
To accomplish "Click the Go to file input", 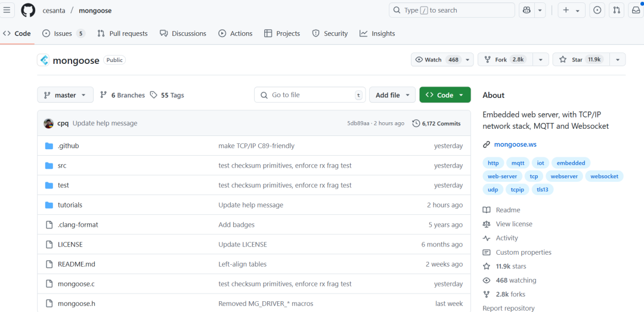I will point(309,95).
